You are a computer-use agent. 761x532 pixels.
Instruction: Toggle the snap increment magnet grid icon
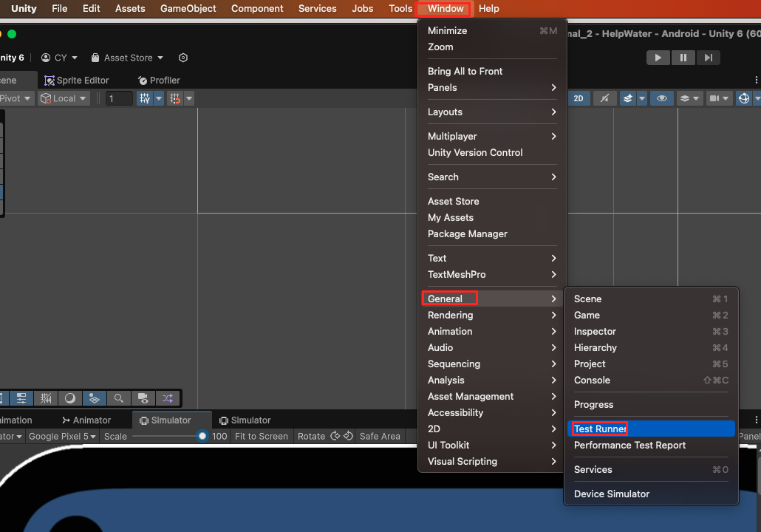[175, 98]
